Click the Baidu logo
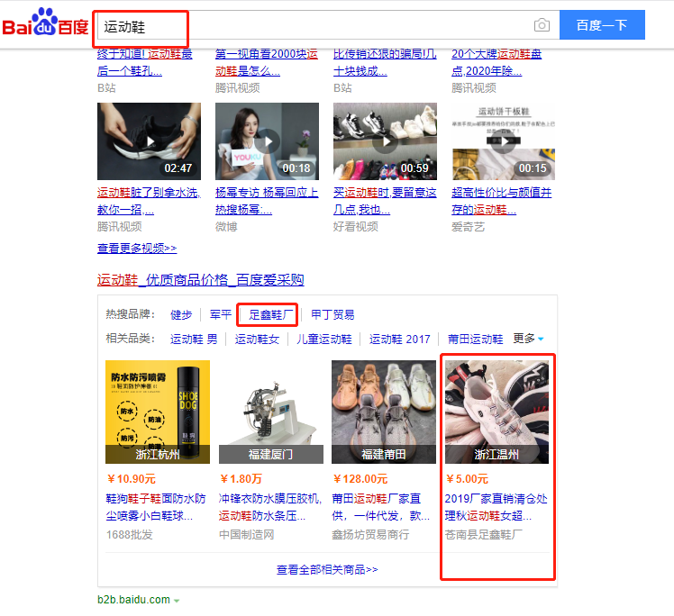The height and width of the screenshot is (616, 674). pyautogui.click(x=45, y=23)
